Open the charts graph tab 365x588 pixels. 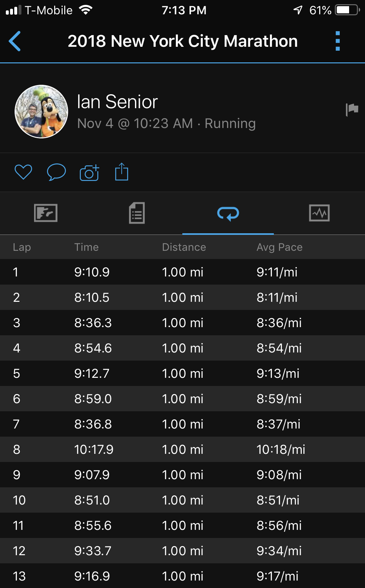coord(319,213)
